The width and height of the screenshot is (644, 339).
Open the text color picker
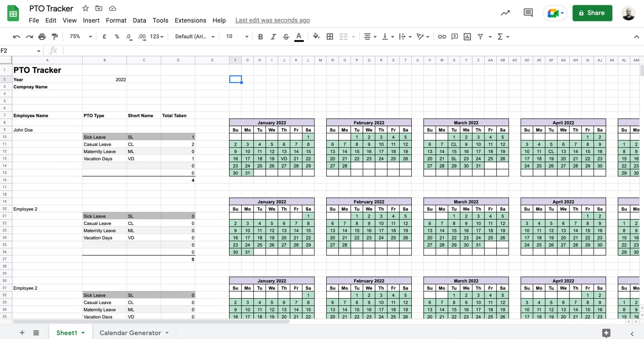pyautogui.click(x=299, y=36)
